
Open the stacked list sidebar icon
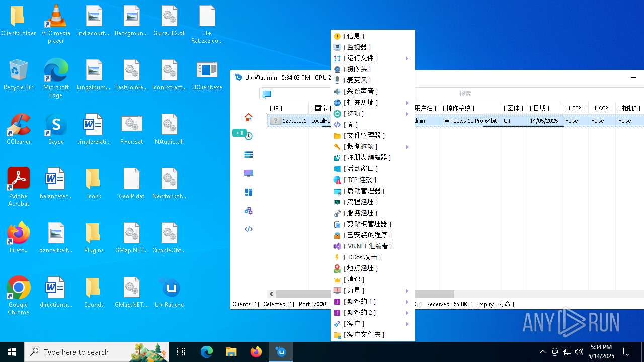coord(248,155)
